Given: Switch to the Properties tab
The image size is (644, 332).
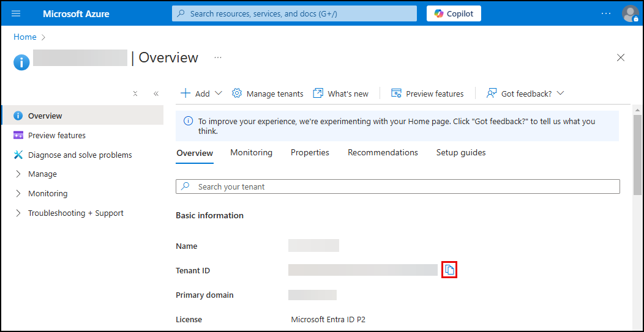Looking at the screenshot, I should (310, 153).
